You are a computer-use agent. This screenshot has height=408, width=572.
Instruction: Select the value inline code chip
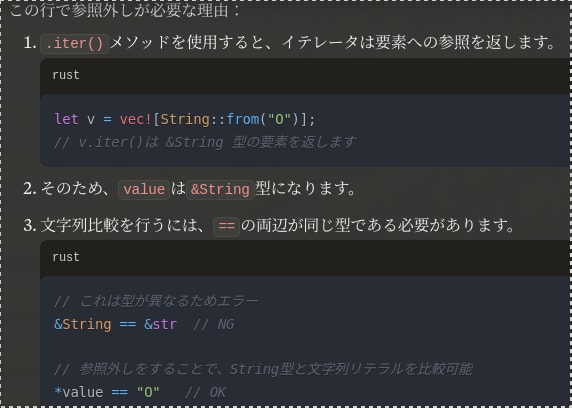coord(144,189)
